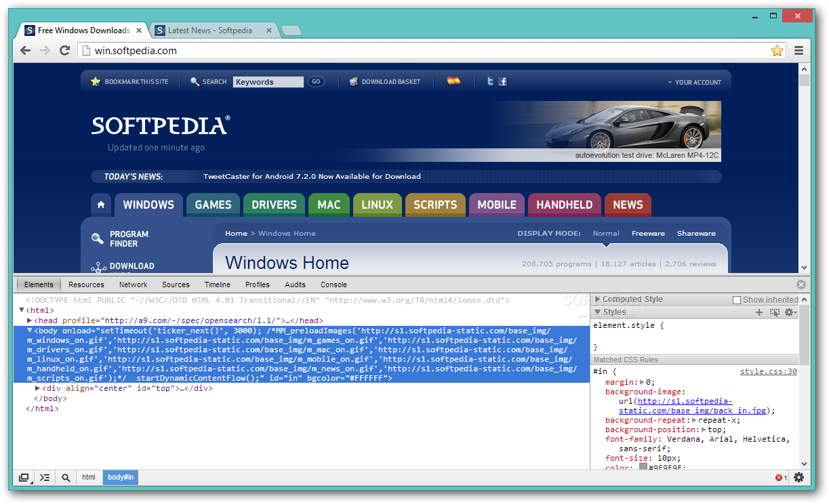Open the Your Account dropdown
829x504 pixels.
tap(695, 82)
